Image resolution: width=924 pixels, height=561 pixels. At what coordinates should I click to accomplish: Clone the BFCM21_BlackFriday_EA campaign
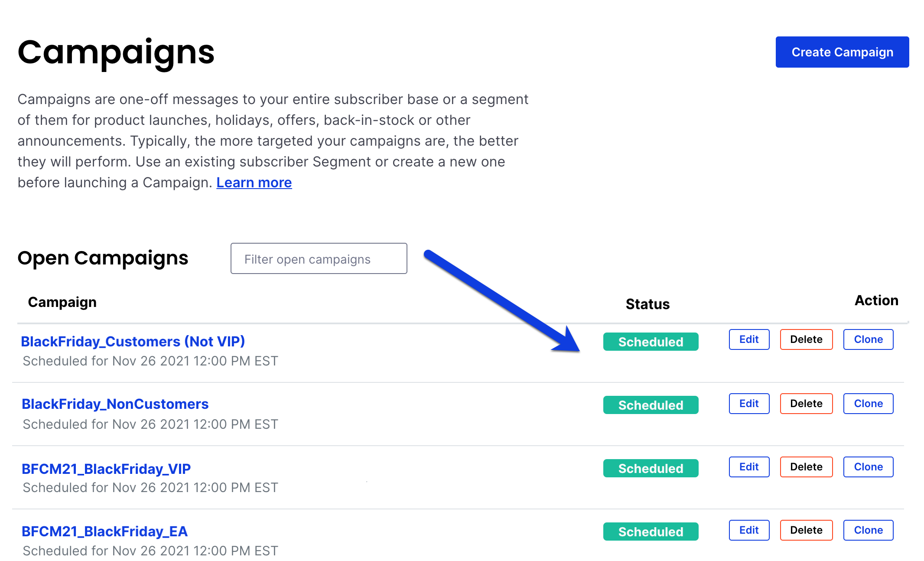click(868, 530)
